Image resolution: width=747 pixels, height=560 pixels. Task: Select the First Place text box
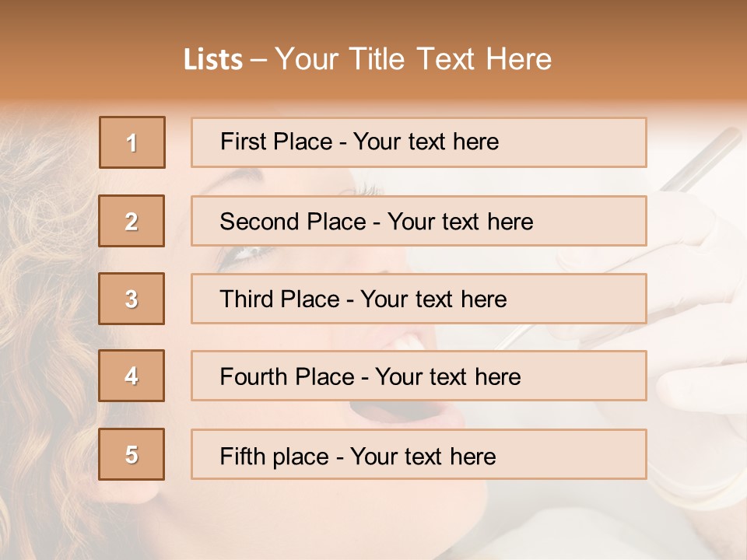click(419, 142)
